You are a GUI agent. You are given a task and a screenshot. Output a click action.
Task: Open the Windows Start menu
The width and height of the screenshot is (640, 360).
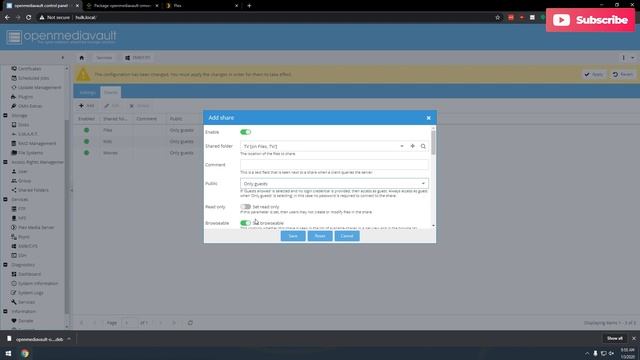(x=8, y=353)
